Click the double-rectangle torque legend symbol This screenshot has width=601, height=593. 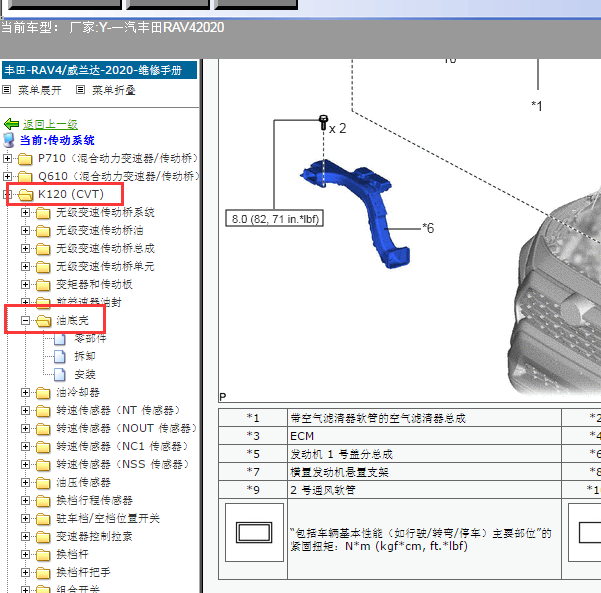(254, 532)
